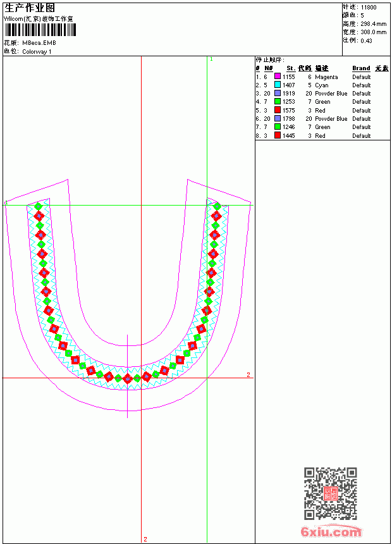This screenshot has width=392, height=544.
Task: Click the green swatch beside 1253
Action: coord(278,101)
